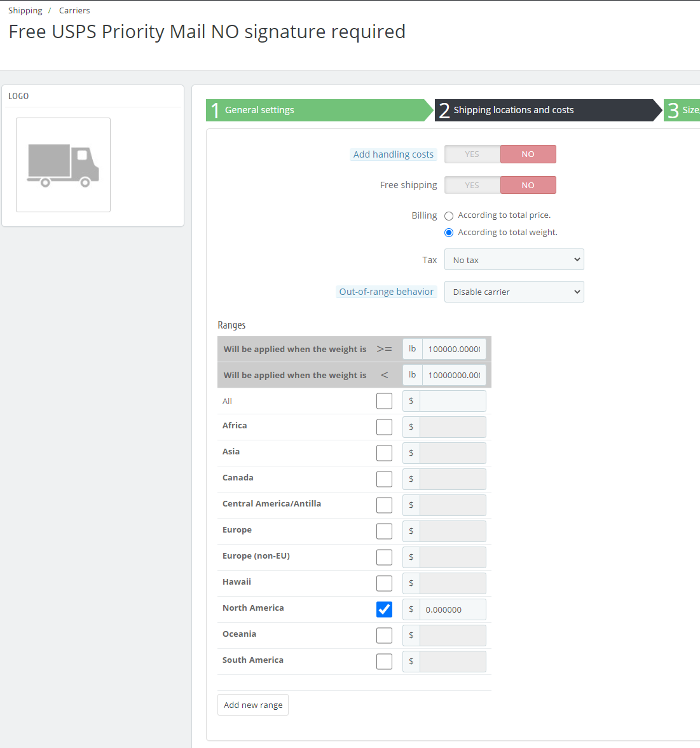
Task: Click the Oceania price field
Action: point(453,636)
